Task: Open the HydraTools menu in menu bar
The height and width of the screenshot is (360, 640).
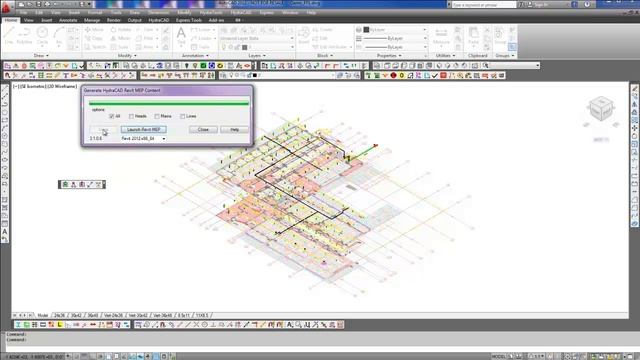Action: point(211,13)
